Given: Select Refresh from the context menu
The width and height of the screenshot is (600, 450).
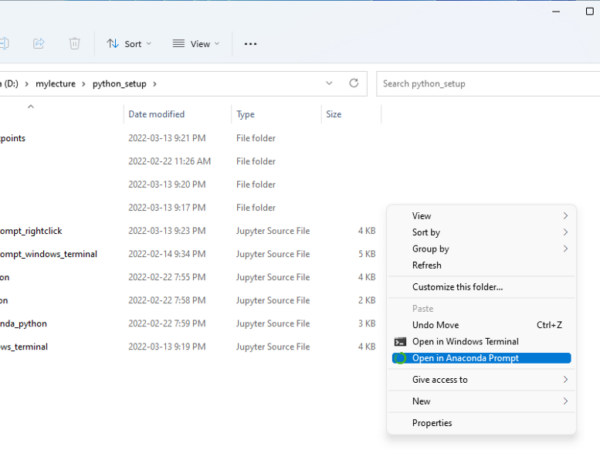Looking at the screenshot, I should coord(427,265).
